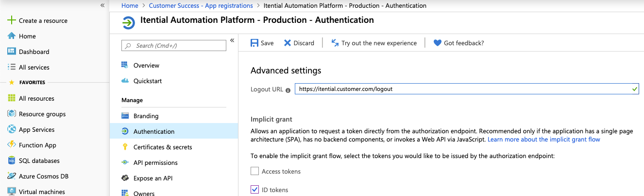Go to Customer Success App registrations breadcrumb

[201, 6]
